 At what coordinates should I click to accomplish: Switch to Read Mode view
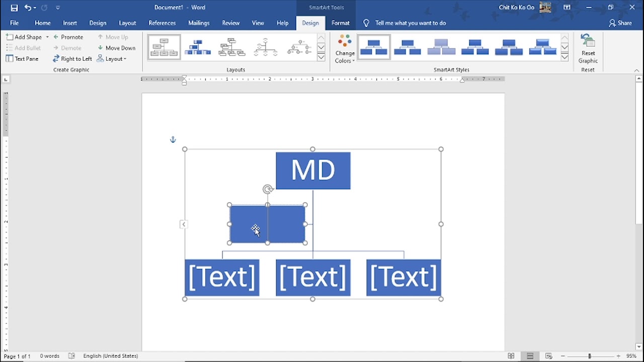click(x=511, y=356)
